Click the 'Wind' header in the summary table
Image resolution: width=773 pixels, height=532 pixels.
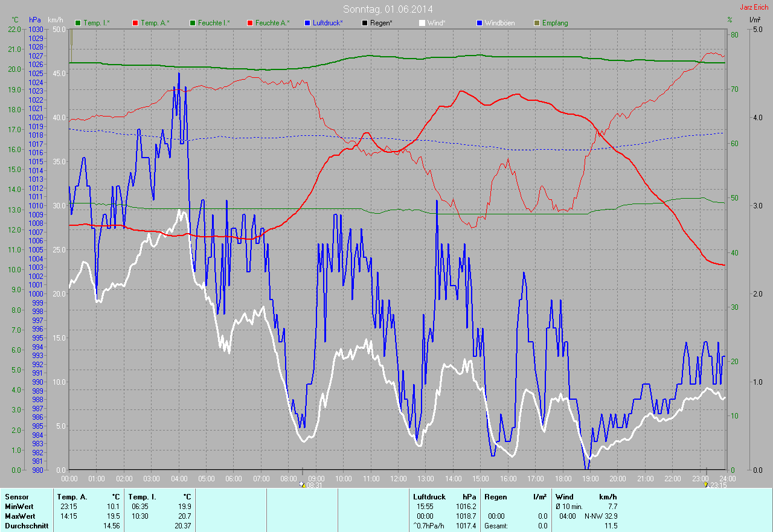point(564,497)
